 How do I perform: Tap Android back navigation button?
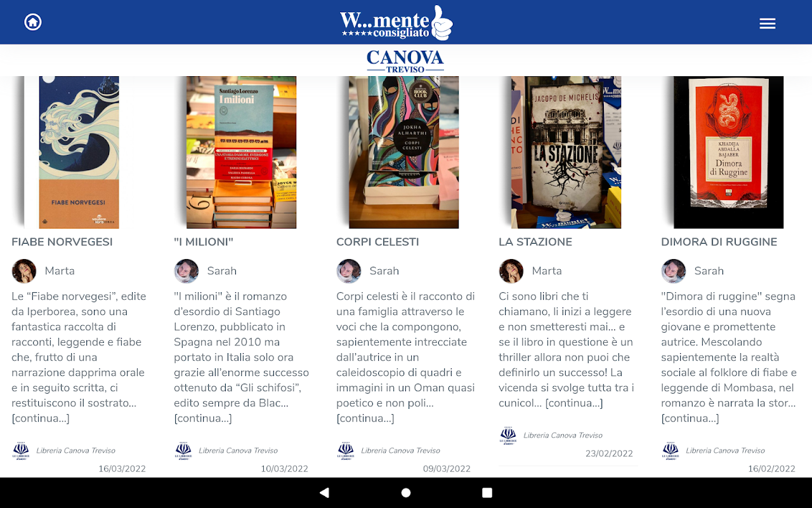point(324,493)
